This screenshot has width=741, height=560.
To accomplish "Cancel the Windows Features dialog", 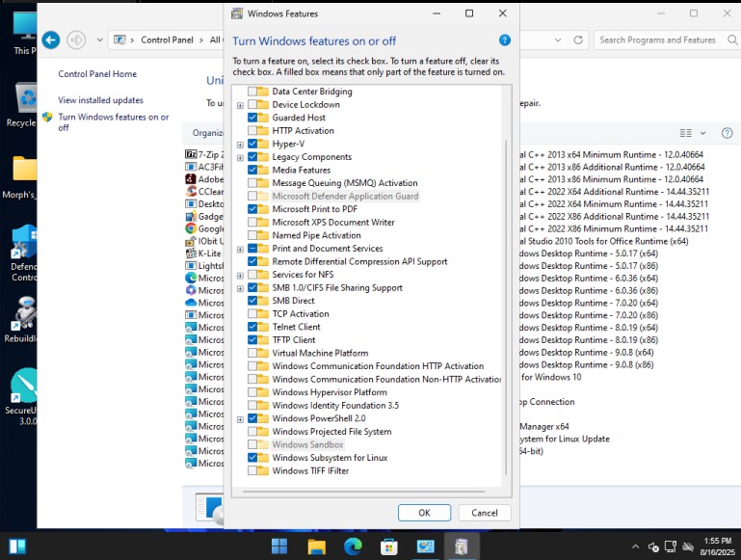I will [485, 513].
